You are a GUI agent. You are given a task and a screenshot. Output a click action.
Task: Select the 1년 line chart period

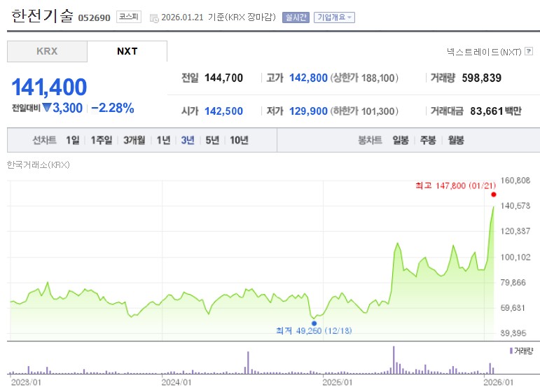[163, 140]
